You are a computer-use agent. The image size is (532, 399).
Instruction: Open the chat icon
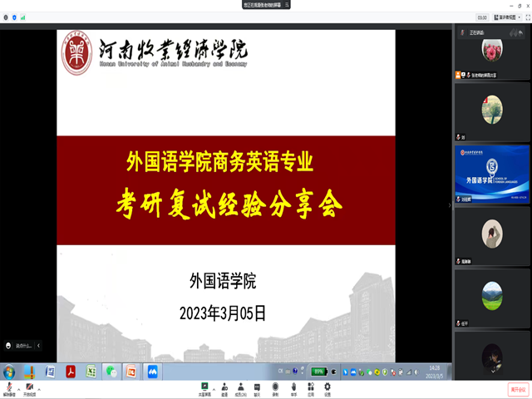pos(257,387)
